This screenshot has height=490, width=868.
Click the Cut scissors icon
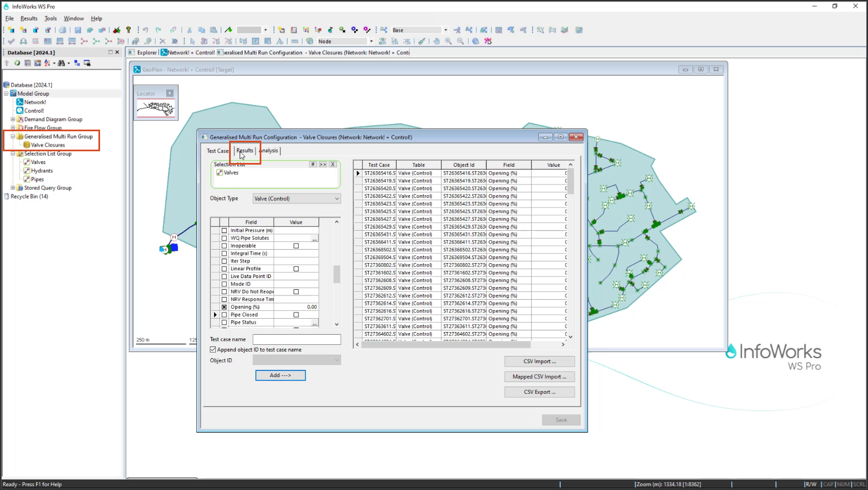point(189,30)
